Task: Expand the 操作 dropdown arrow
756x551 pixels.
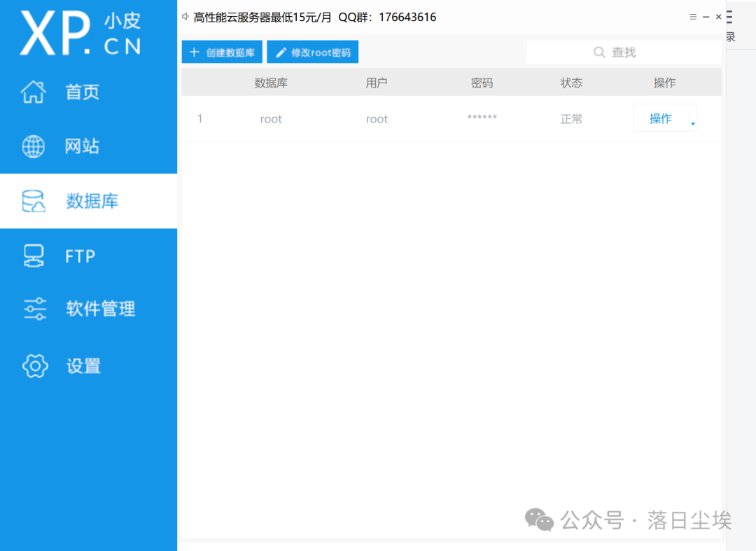Action: [x=693, y=124]
